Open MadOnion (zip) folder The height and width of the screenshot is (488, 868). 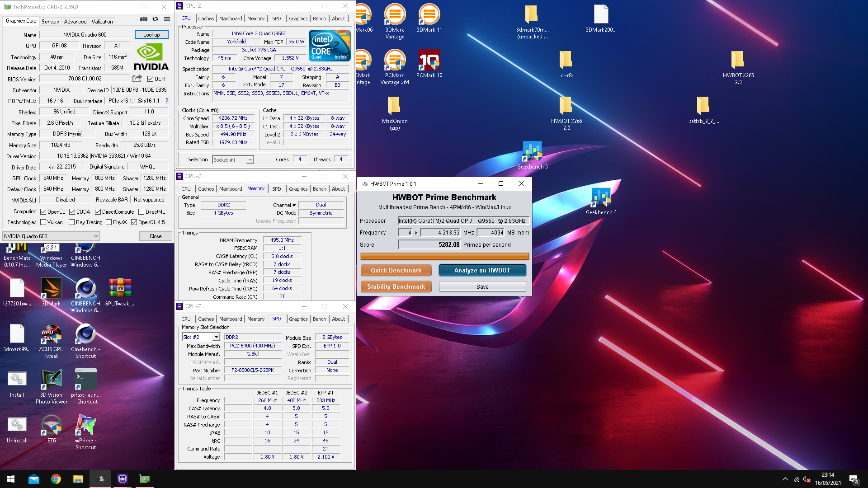395,113
